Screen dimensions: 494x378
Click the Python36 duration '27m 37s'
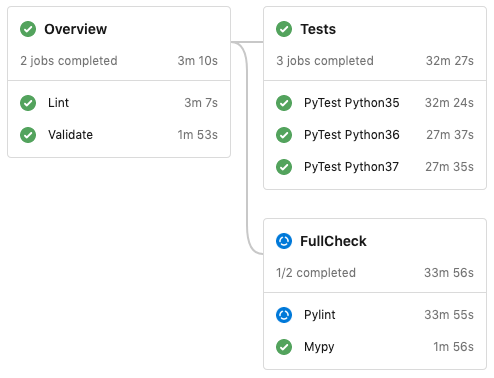point(450,135)
